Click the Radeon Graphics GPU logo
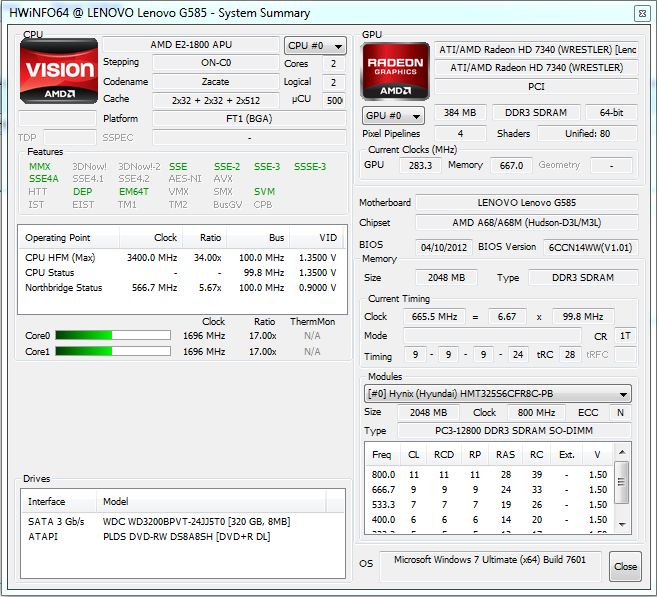 point(394,71)
